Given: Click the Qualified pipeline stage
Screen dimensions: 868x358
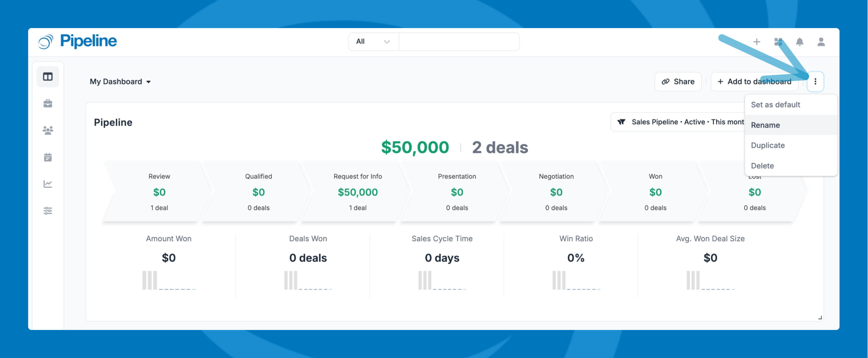Looking at the screenshot, I should [x=257, y=192].
